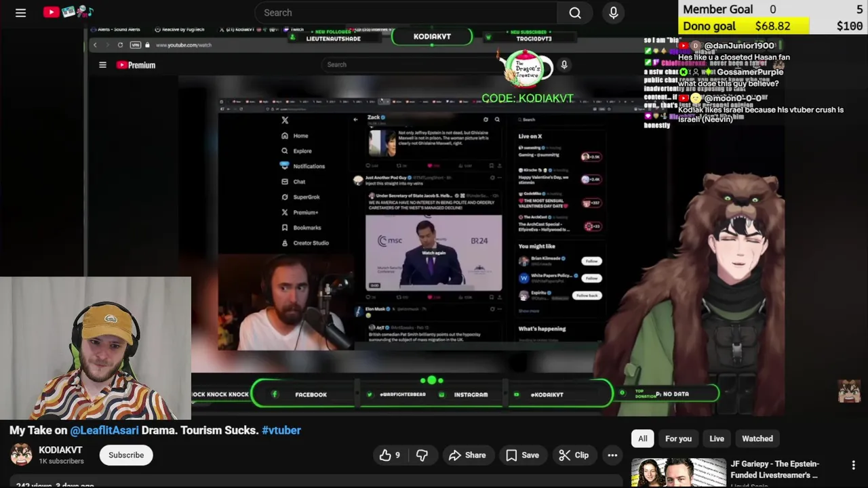This screenshot has width=868, height=488.
Task: Open Explore in the X sidebar
Action: pyautogui.click(x=296, y=151)
